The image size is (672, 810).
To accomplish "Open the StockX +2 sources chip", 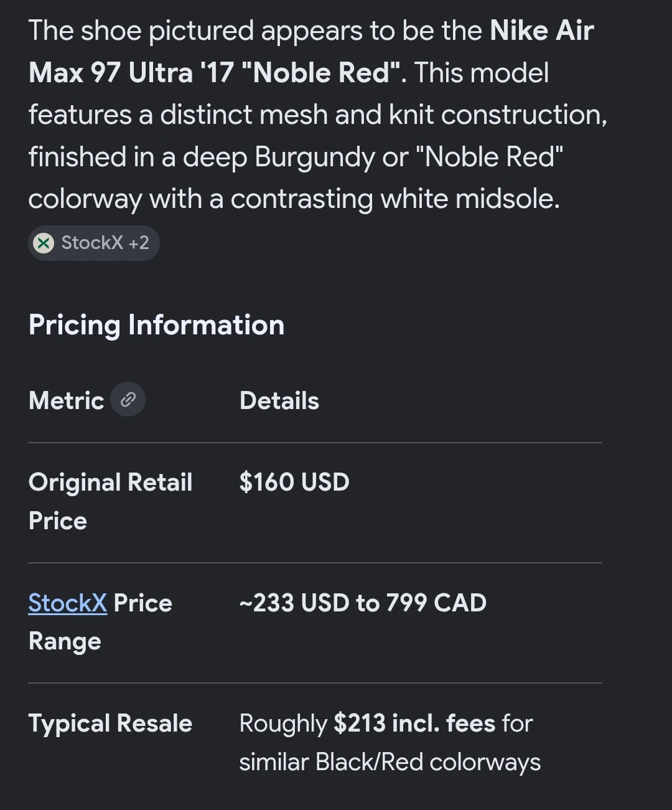I will click(x=94, y=243).
